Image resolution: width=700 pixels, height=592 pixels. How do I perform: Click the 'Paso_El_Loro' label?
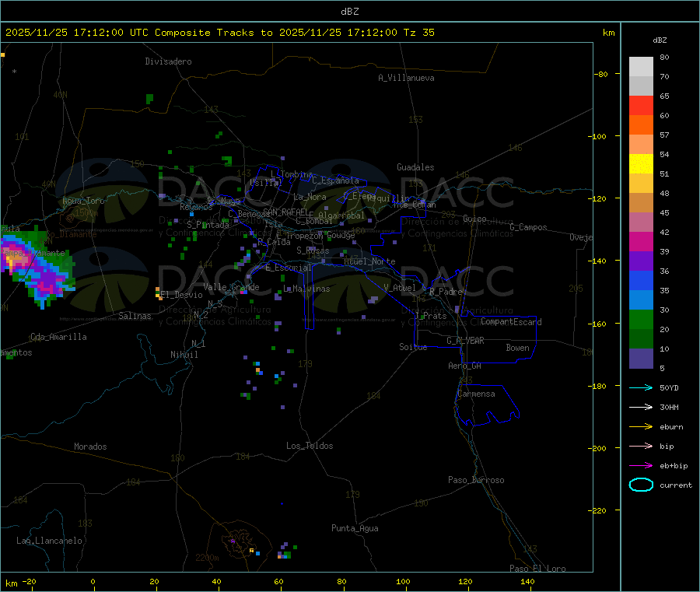(537, 569)
